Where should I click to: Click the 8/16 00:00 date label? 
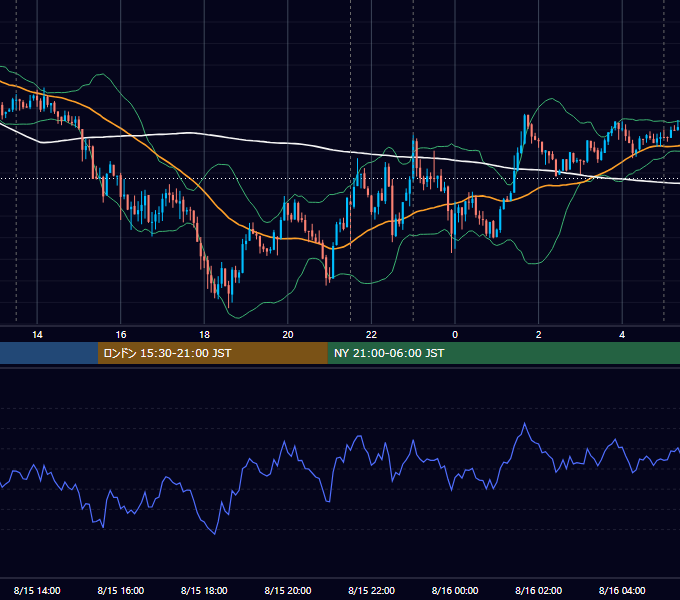[455, 590]
